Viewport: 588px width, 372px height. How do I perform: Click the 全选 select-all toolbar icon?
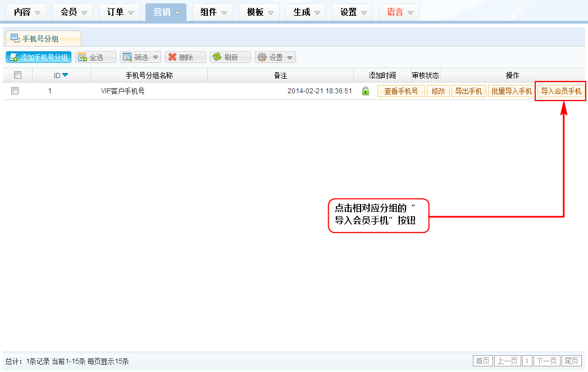tap(83, 57)
